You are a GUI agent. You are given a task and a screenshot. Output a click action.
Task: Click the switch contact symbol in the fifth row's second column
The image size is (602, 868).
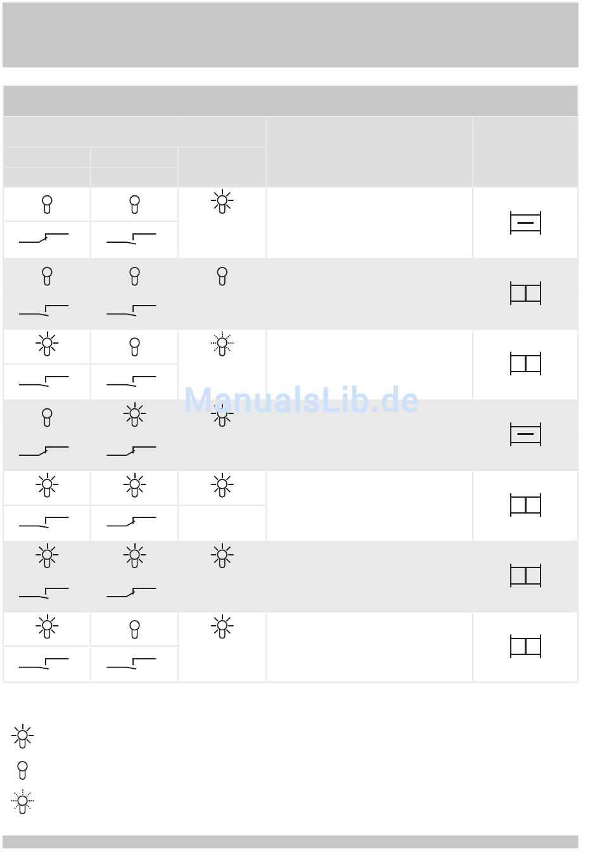click(131, 522)
